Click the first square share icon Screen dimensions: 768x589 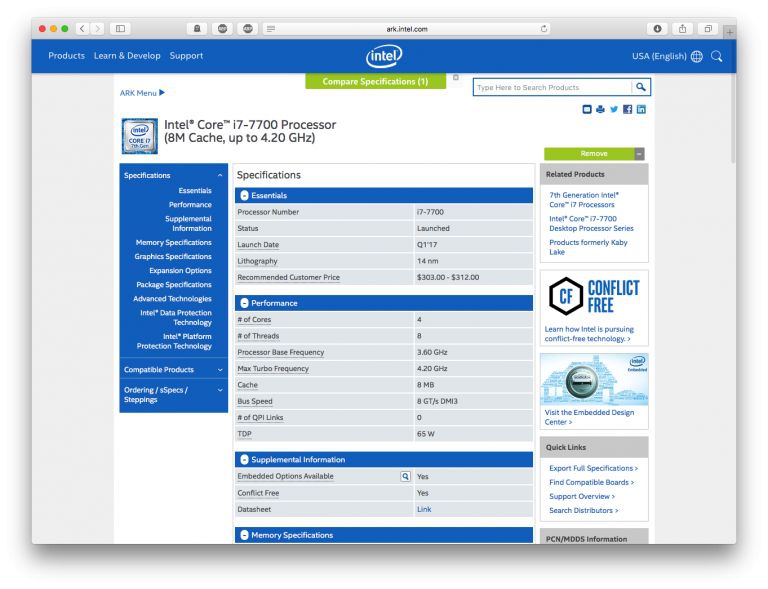587,109
